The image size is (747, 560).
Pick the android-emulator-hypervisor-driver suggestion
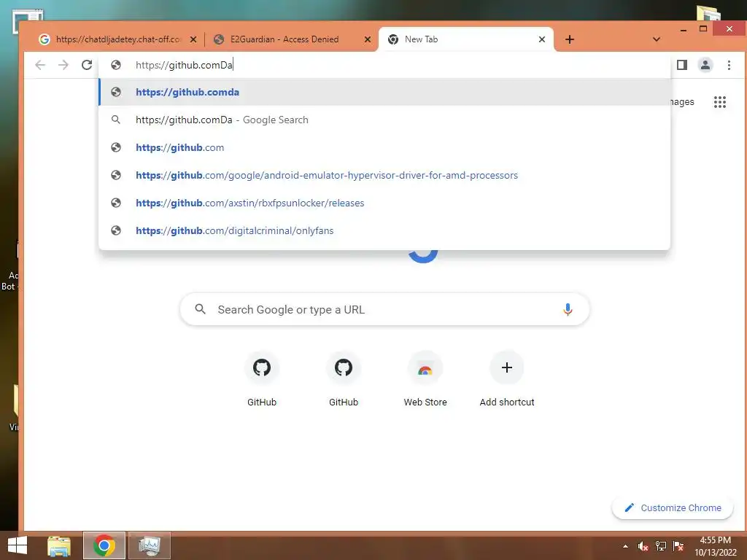coord(384,175)
